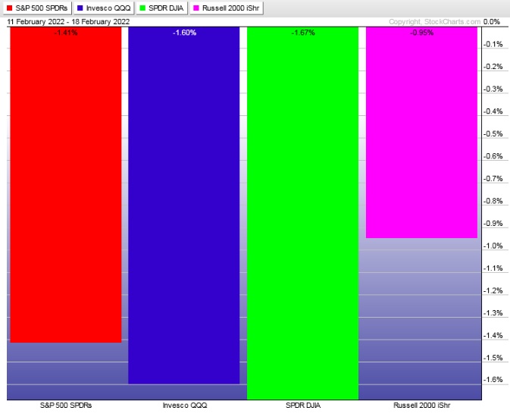Screen dimensions: 510x420
Task: Click the Russell 2000 iShr legend button
Action: (x=227, y=8)
